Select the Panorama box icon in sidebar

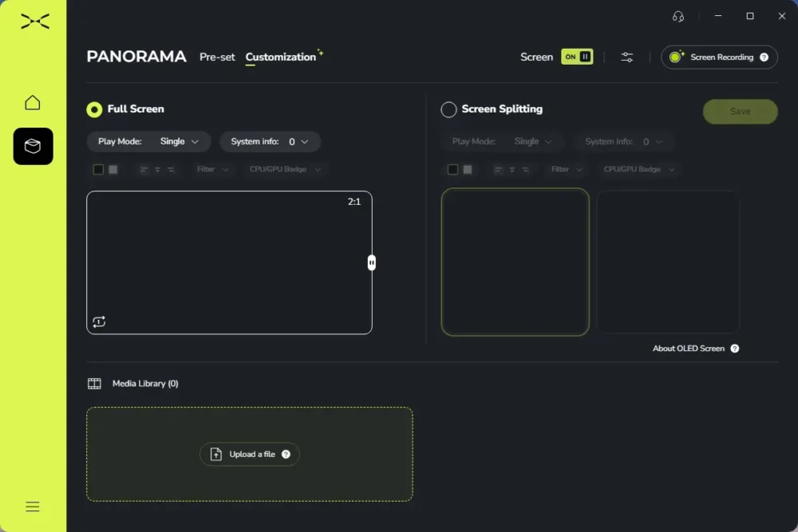[x=33, y=147]
